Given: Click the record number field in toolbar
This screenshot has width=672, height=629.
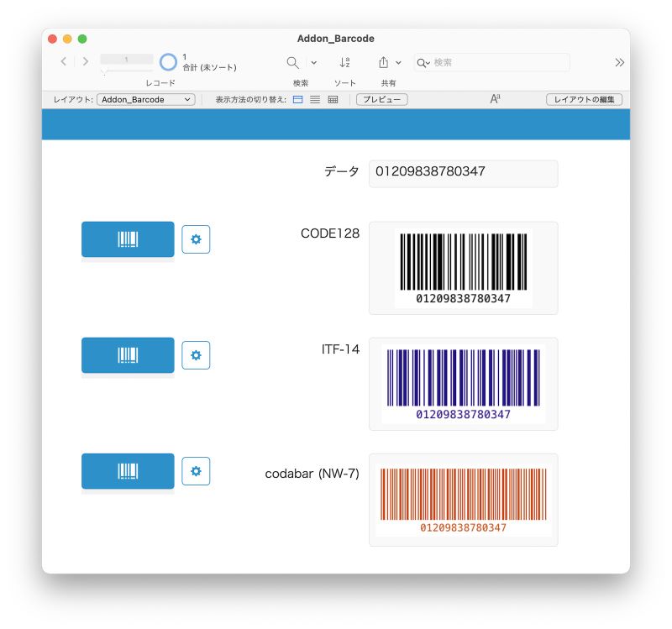Looking at the screenshot, I should click(127, 59).
